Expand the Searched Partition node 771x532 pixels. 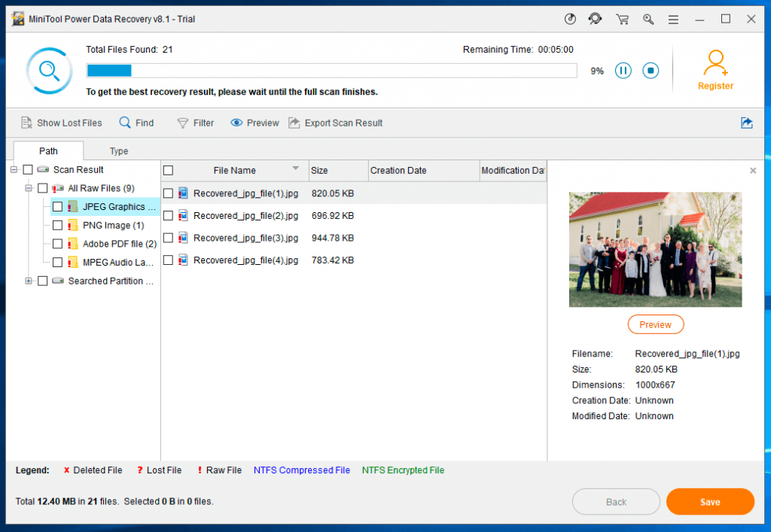pos(29,281)
